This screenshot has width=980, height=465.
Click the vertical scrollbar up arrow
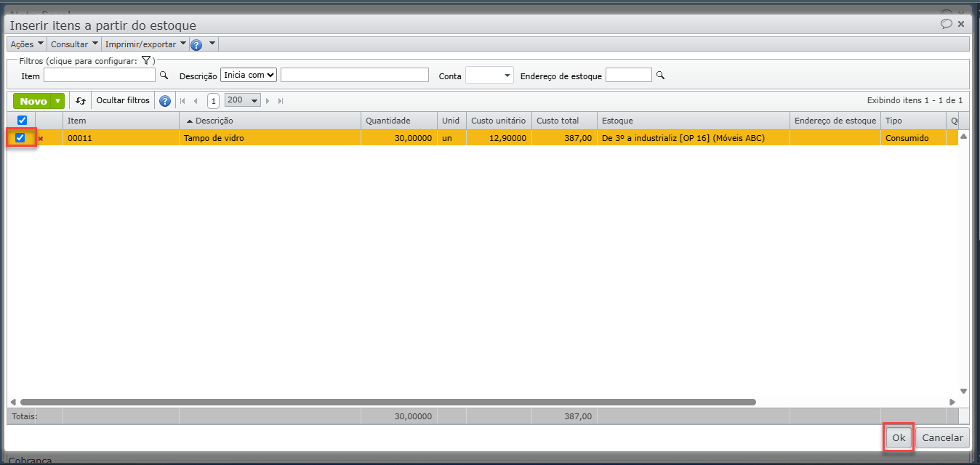(964, 137)
